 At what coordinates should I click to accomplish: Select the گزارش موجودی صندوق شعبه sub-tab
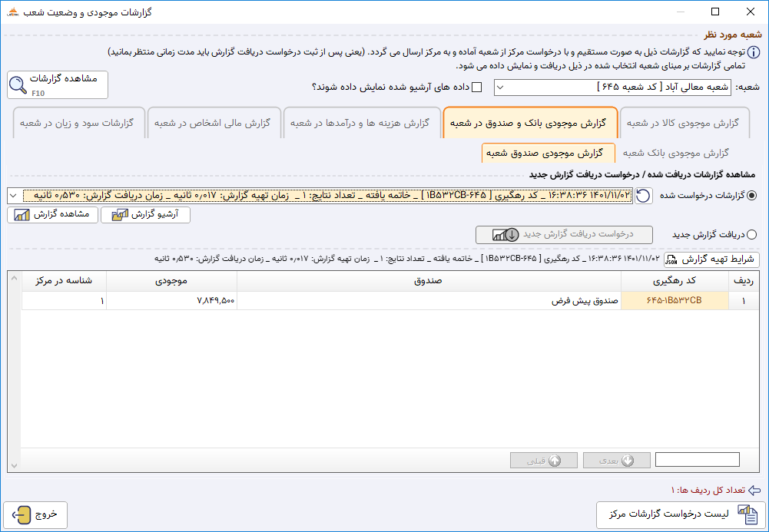548,154
